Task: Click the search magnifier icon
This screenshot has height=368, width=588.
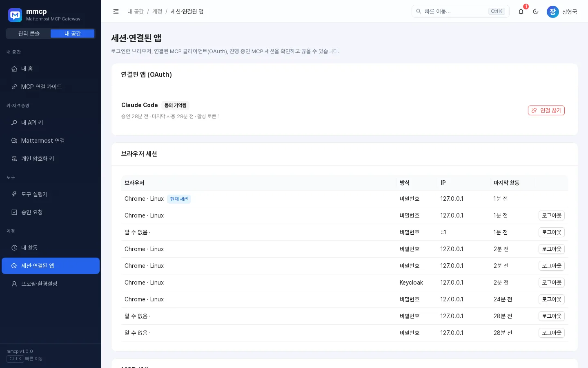Action: point(419,11)
